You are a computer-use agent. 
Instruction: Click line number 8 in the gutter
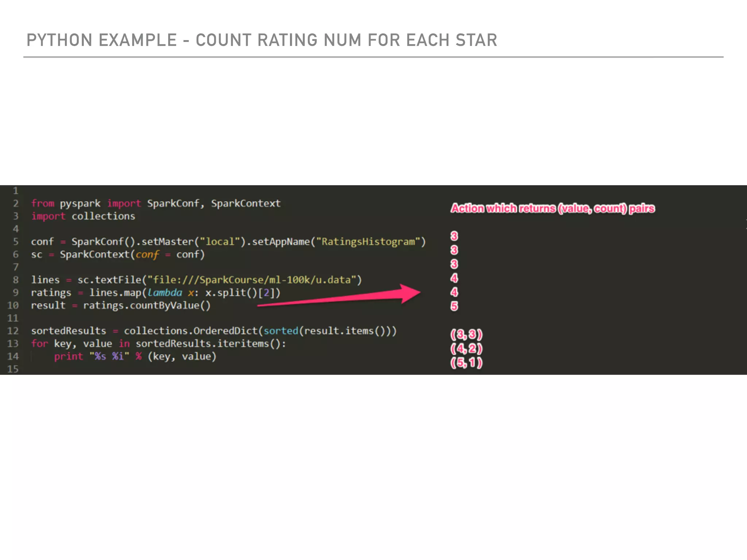click(x=16, y=280)
